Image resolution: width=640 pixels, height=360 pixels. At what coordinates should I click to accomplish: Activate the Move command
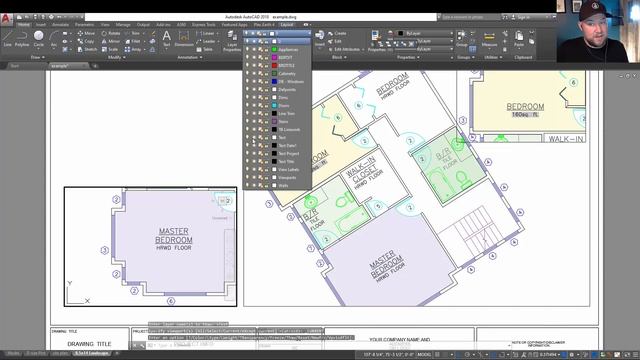point(86,33)
